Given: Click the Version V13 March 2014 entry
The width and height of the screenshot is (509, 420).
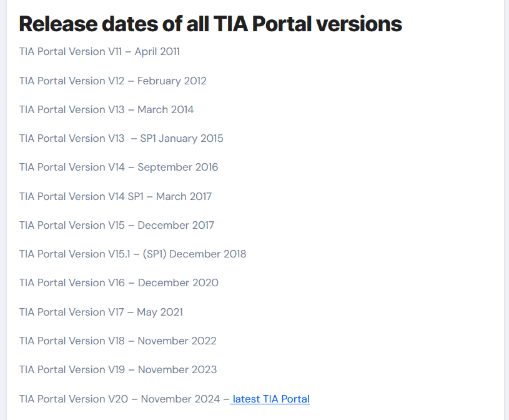Looking at the screenshot, I should (106, 109).
